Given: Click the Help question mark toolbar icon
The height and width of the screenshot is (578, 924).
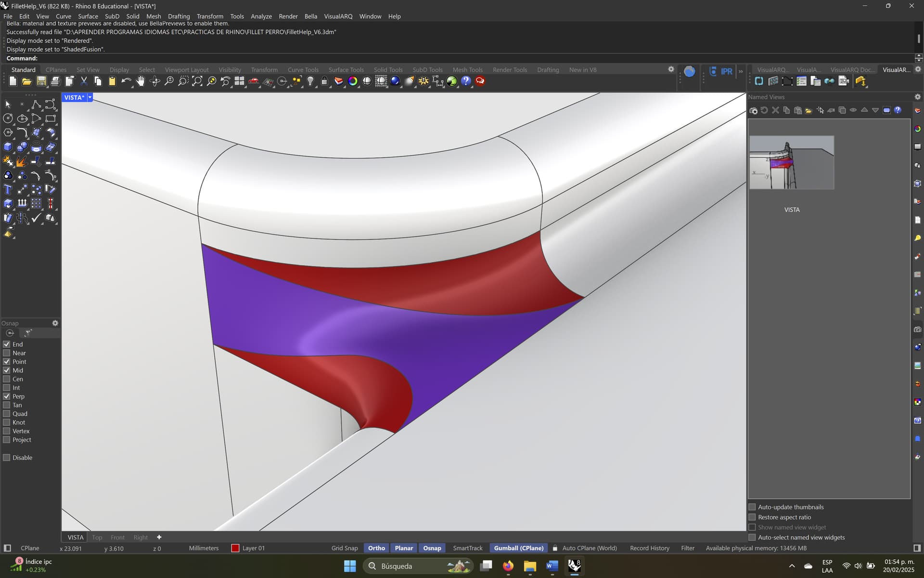Looking at the screenshot, I should [x=465, y=81].
